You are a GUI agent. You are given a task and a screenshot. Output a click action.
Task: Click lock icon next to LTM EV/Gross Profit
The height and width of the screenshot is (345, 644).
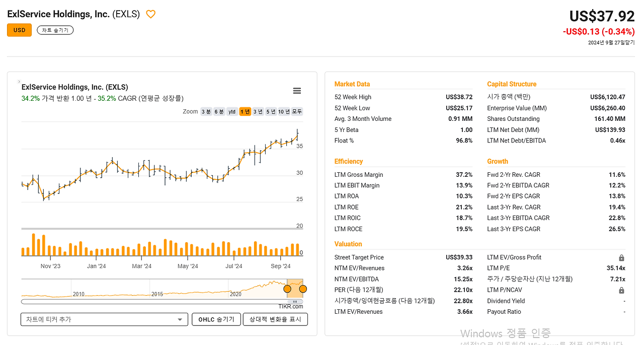[621, 257]
